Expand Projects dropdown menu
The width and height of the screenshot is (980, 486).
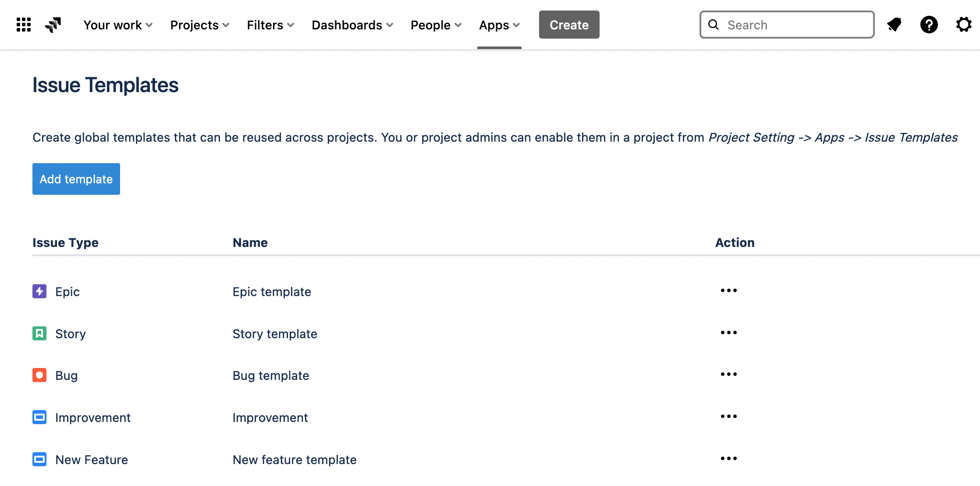click(199, 25)
